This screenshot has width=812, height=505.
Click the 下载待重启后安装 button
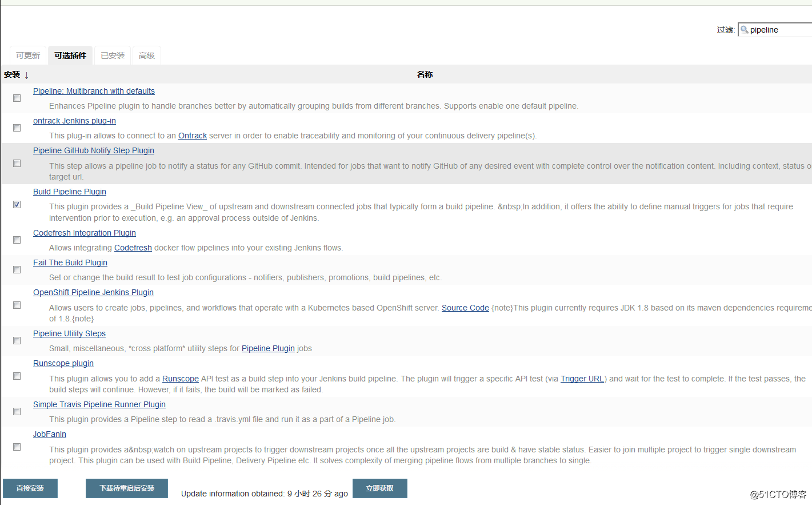(x=127, y=488)
